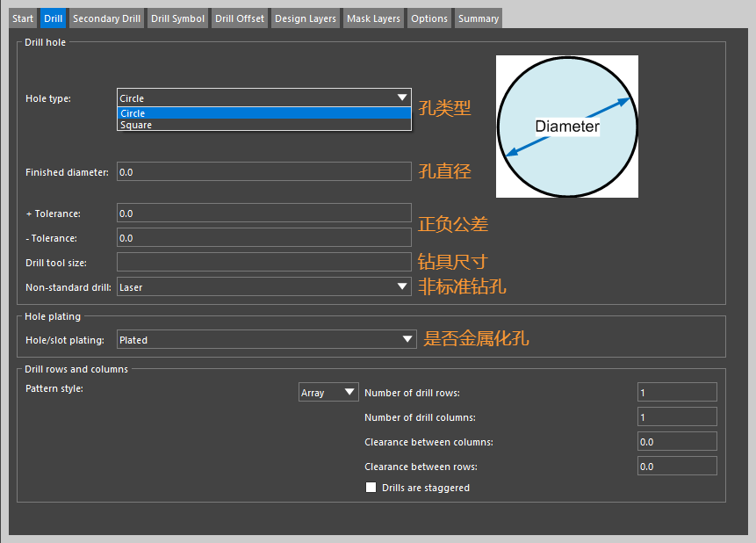Enable Drills are staggered checkbox
The height and width of the screenshot is (543, 756).
coord(371,488)
